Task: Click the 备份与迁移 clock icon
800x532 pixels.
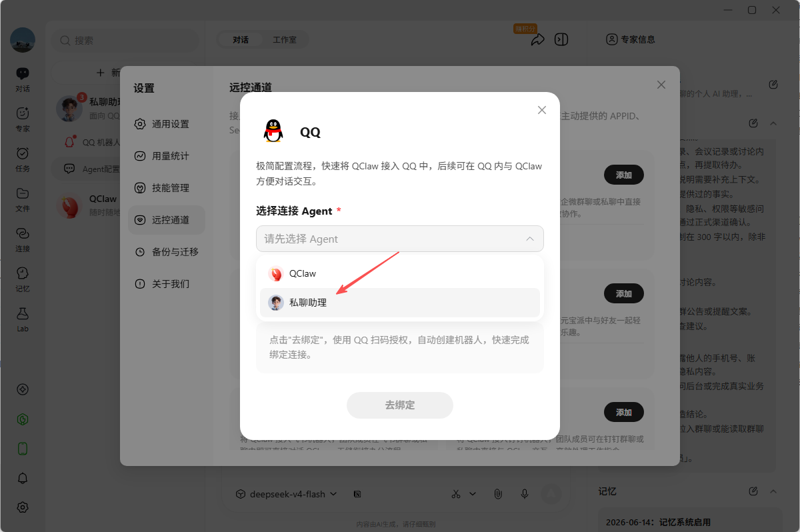Action: pyautogui.click(x=140, y=252)
